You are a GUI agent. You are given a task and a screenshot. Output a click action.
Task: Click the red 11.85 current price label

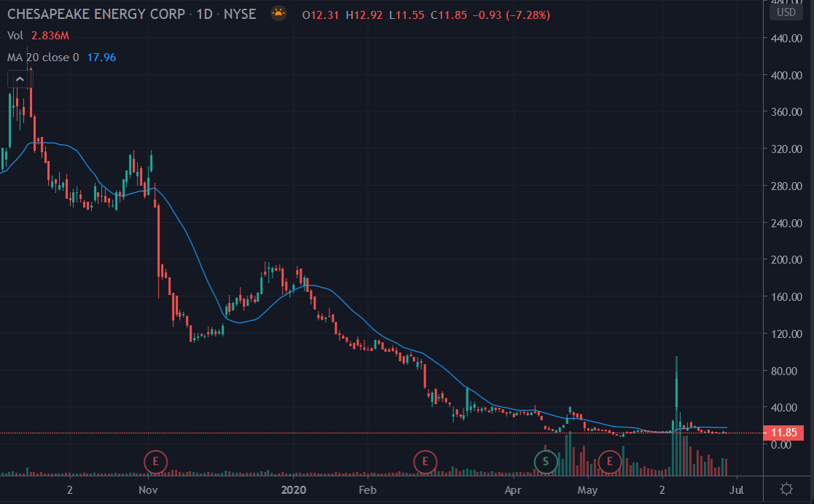click(x=786, y=433)
